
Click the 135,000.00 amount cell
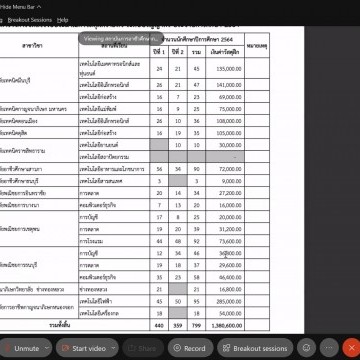coord(225,69)
